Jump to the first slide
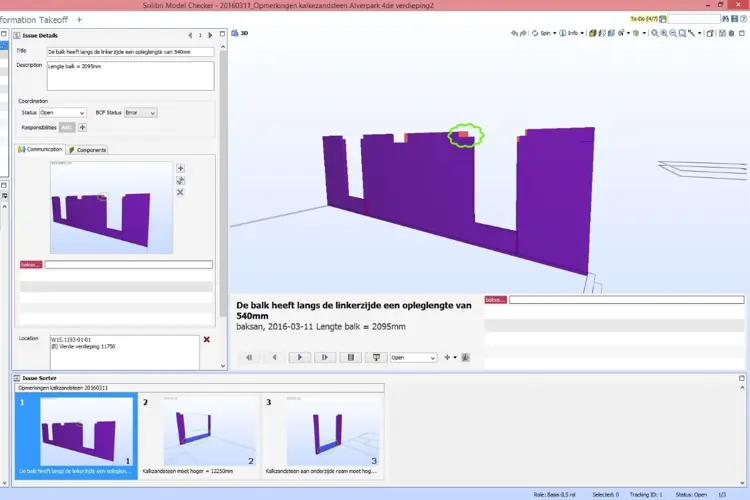 [249, 357]
